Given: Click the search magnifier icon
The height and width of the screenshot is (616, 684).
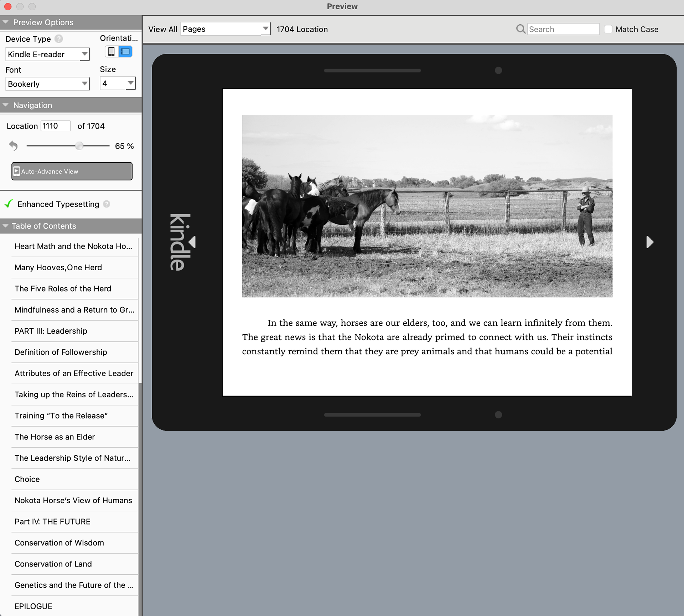Looking at the screenshot, I should tap(521, 29).
